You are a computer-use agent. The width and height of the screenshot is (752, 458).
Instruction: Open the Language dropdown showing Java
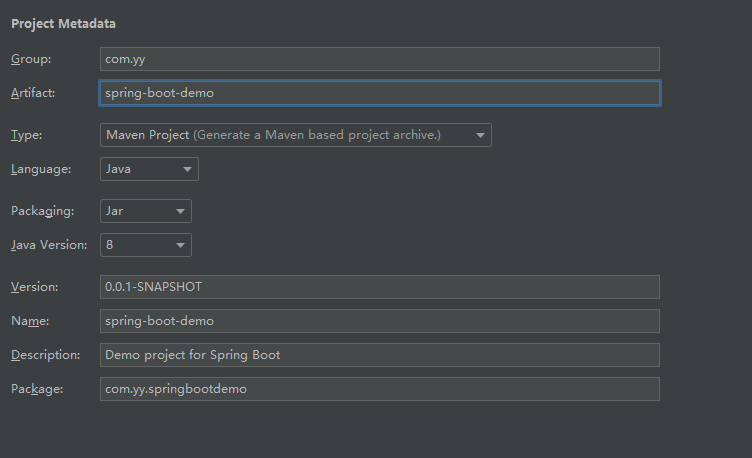pyautogui.click(x=149, y=169)
